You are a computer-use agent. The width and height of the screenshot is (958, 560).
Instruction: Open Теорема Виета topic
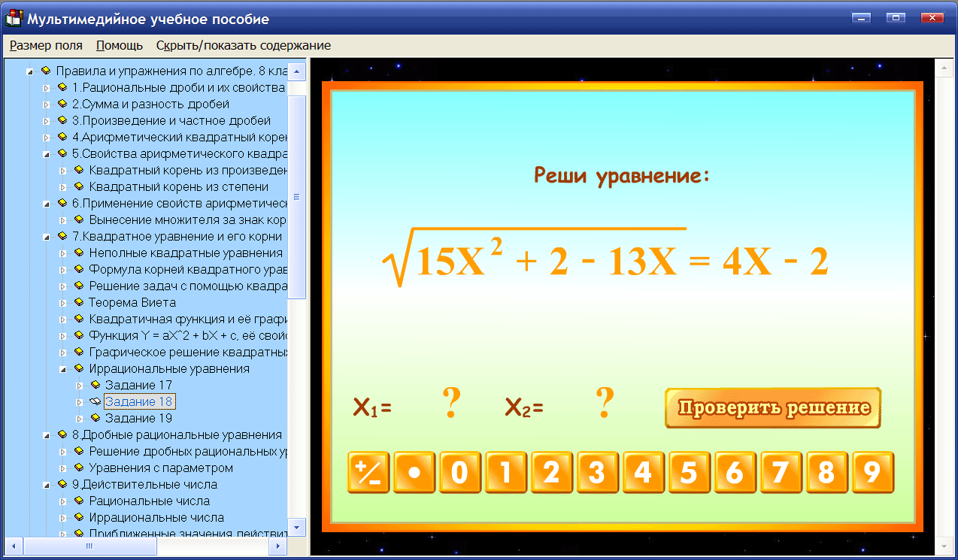(x=132, y=303)
